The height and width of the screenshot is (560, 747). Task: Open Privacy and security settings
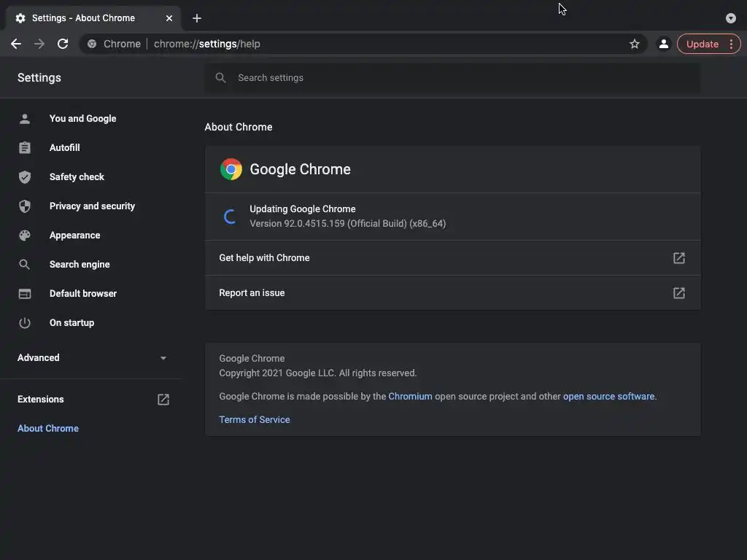[x=92, y=206]
